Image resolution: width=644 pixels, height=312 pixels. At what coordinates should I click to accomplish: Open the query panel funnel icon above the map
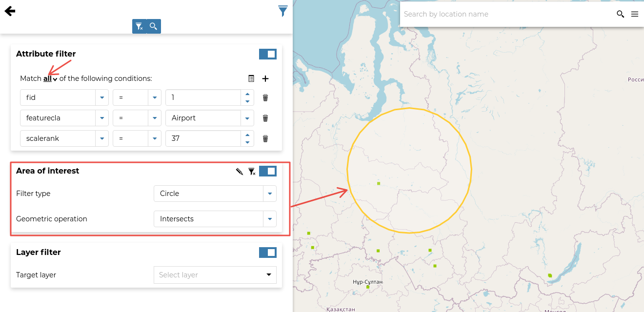[282, 10]
